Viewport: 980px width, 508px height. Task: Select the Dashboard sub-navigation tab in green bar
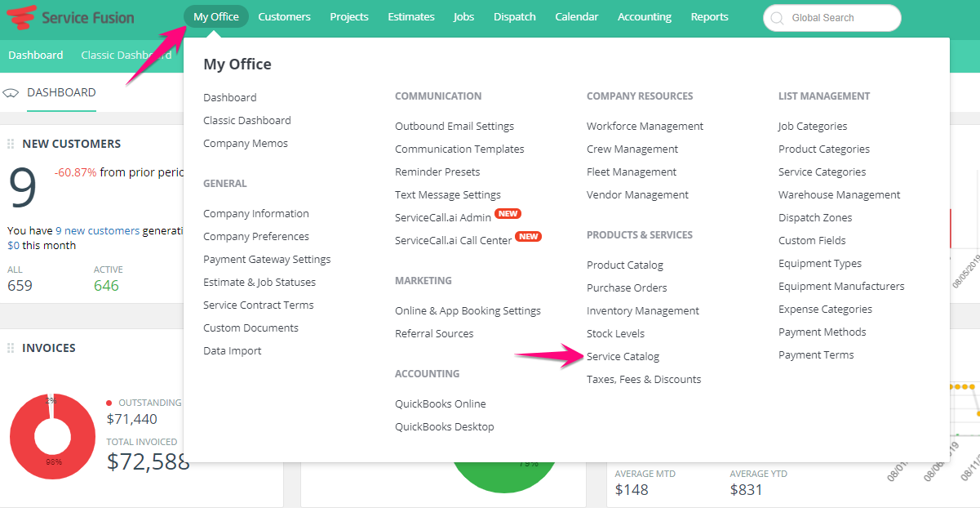[x=36, y=56]
